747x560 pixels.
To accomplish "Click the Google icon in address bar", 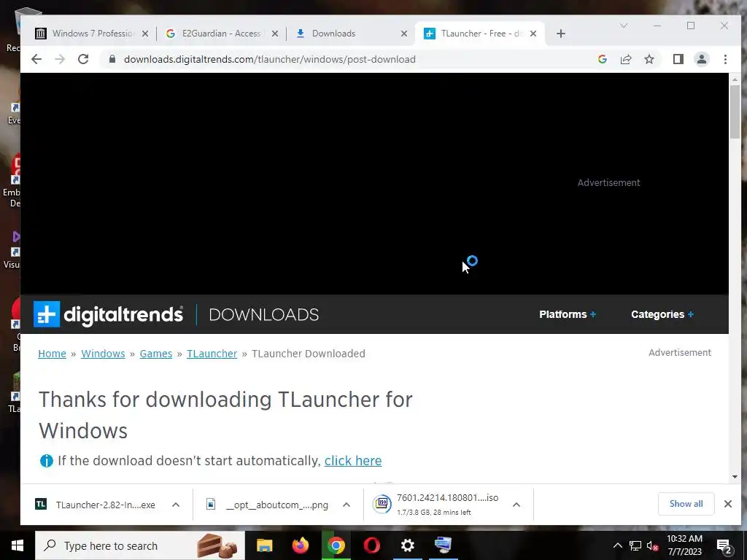I will pyautogui.click(x=602, y=59).
